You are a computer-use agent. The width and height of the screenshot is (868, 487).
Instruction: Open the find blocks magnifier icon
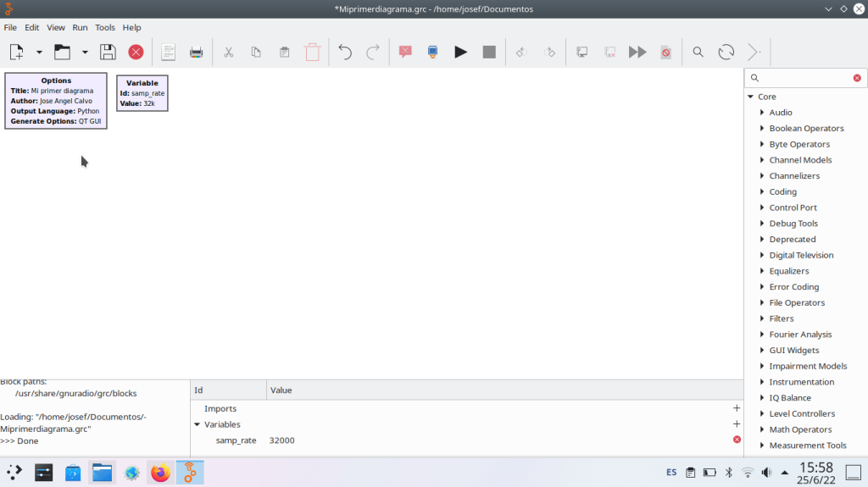coord(698,53)
